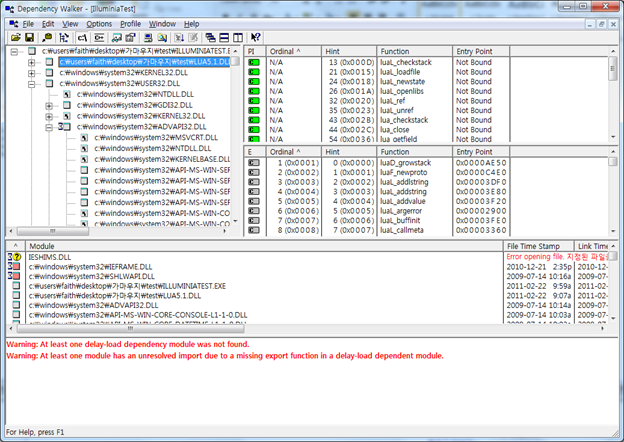
Task: Sort the module list by Module header
Action: pyautogui.click(x=264, y=246)
